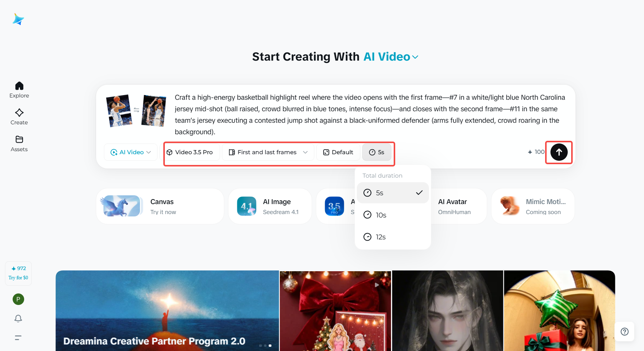
Task: Open the Assets folder in sidebar
Action: coord(19,143)
